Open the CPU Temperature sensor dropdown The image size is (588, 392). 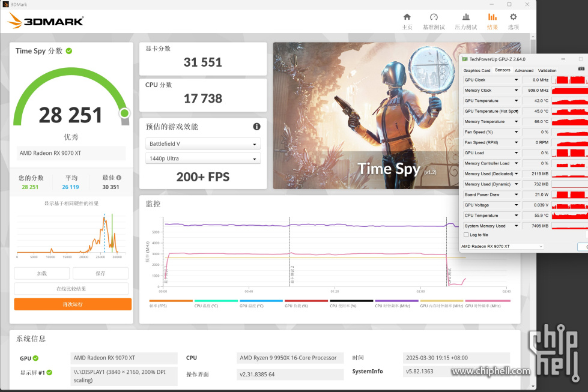pos(517,216)
